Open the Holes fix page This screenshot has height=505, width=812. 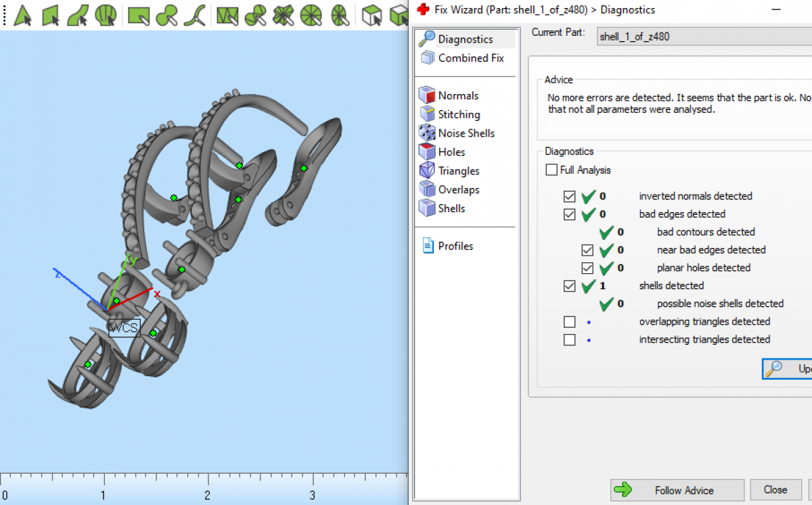coord(451,152)
